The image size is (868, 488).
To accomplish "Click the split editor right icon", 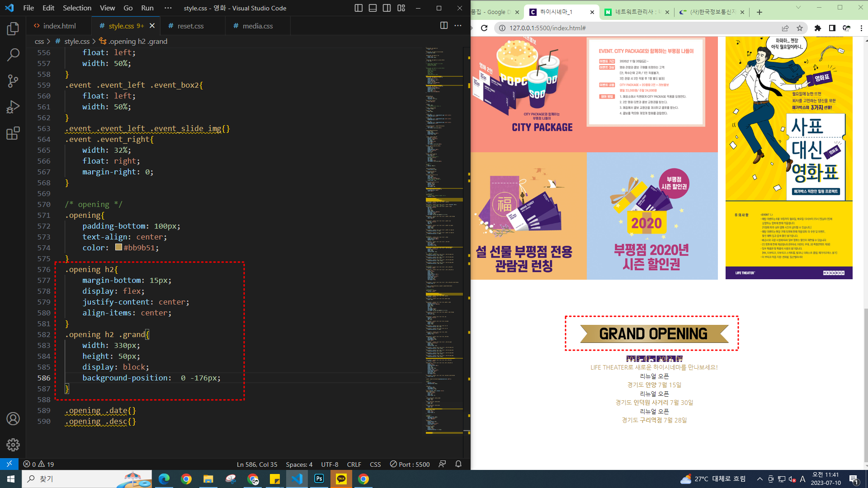I will 444,26.
